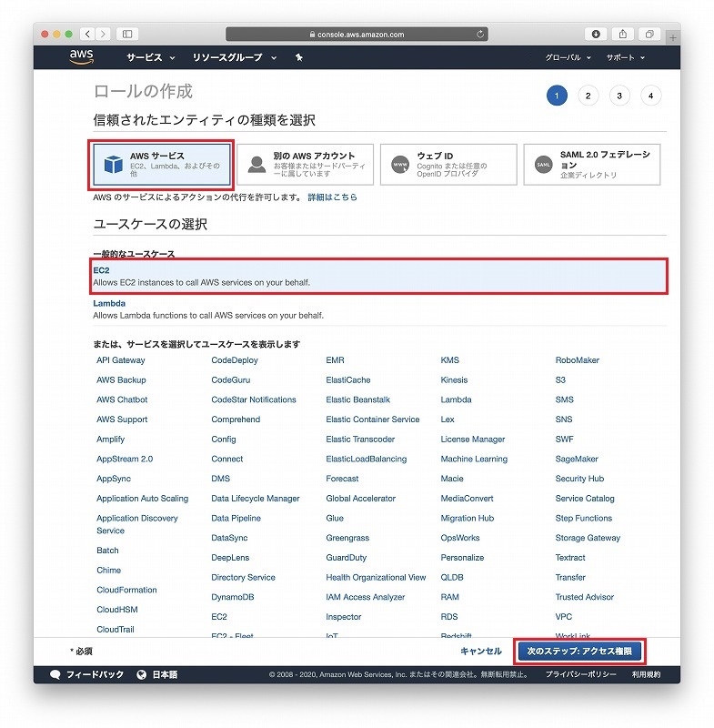Choose Machine Learning service link
Image resolution: width=714 pixels, height=728 pixels.
474,460
